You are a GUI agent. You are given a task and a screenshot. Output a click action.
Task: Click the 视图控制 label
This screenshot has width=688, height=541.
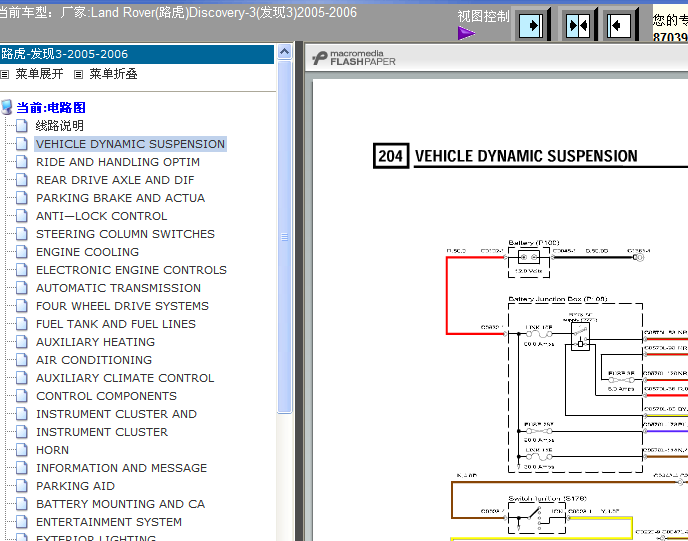pos(483,16)
